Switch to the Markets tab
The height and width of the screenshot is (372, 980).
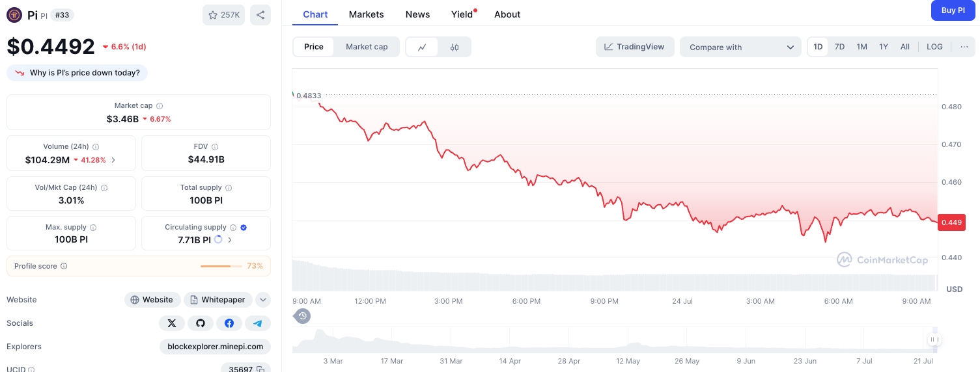point(367,14)
